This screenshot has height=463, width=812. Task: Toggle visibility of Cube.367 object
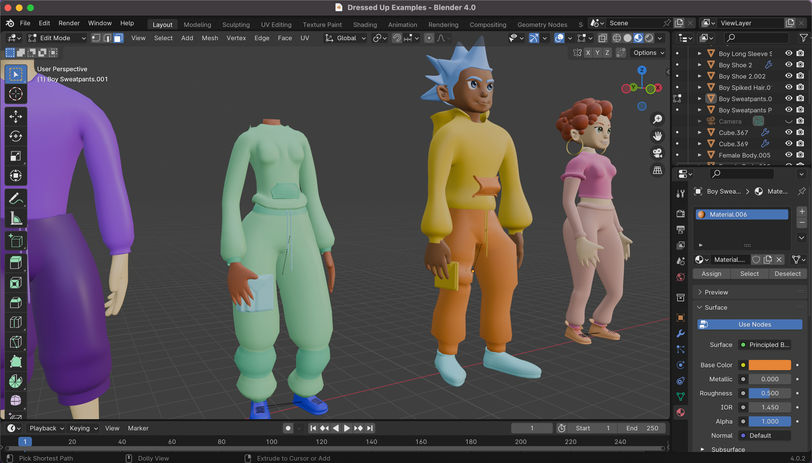click(x=788, y=132)
